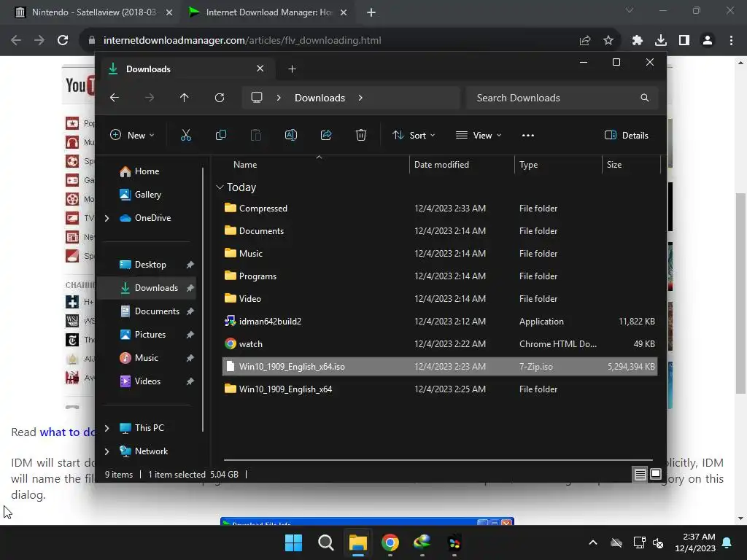Open Chrome three-dot menu
This screenshot has width=747, height=560.
(731, 41)
